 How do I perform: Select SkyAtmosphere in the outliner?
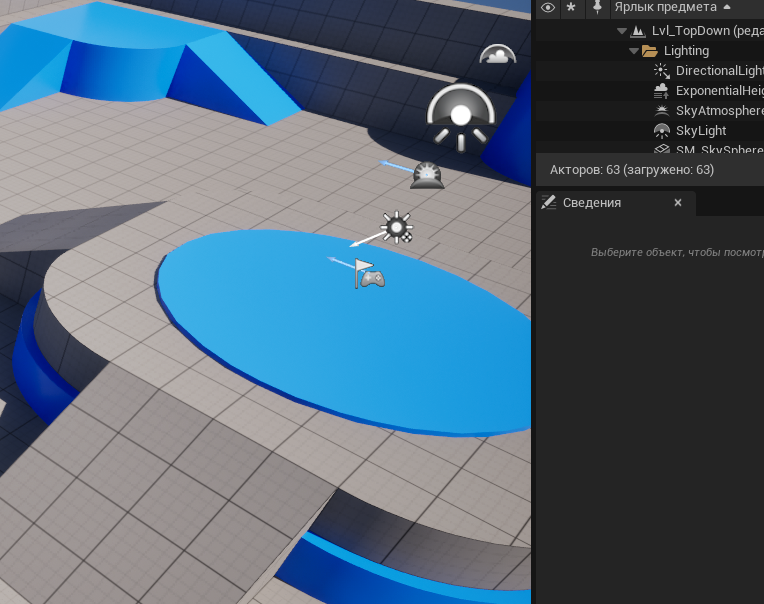(x=650, y=111)
